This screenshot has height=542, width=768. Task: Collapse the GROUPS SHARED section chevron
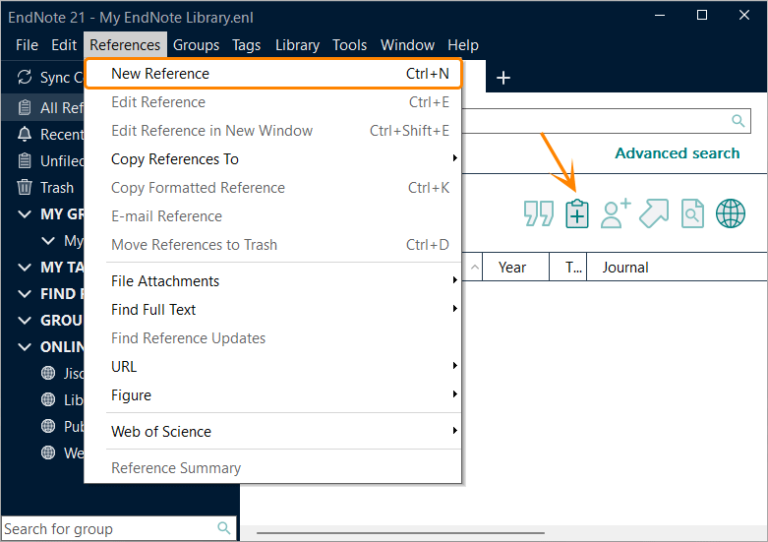coord(24,320)
